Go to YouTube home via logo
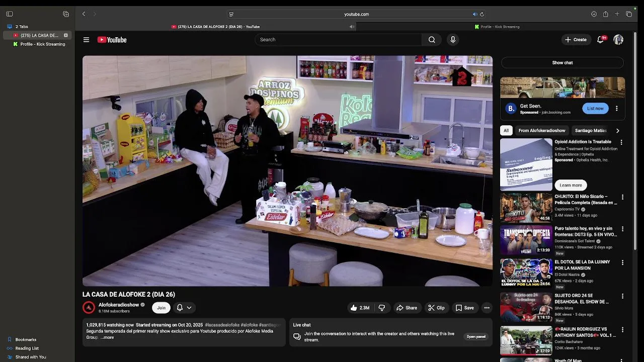The image size is (644, 362). click(112, 40)
